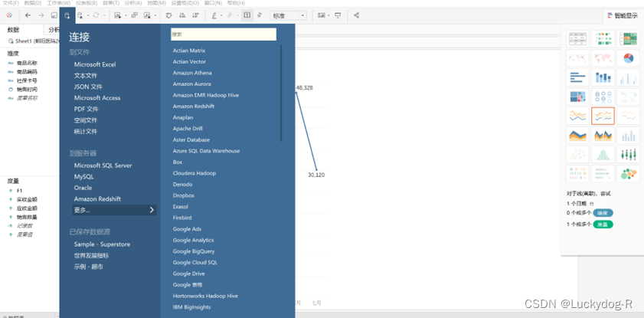Click the save icon in toolbar
This screenshot has width=644, height=318.
coord(54,15)
